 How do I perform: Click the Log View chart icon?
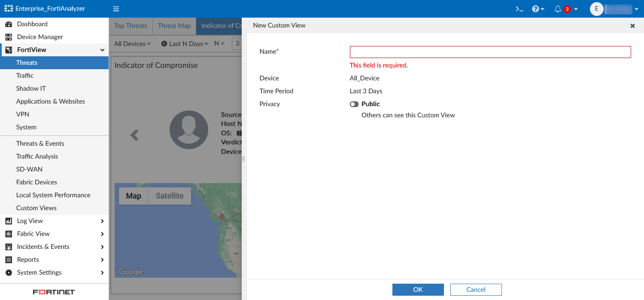(x=9, y=221)
